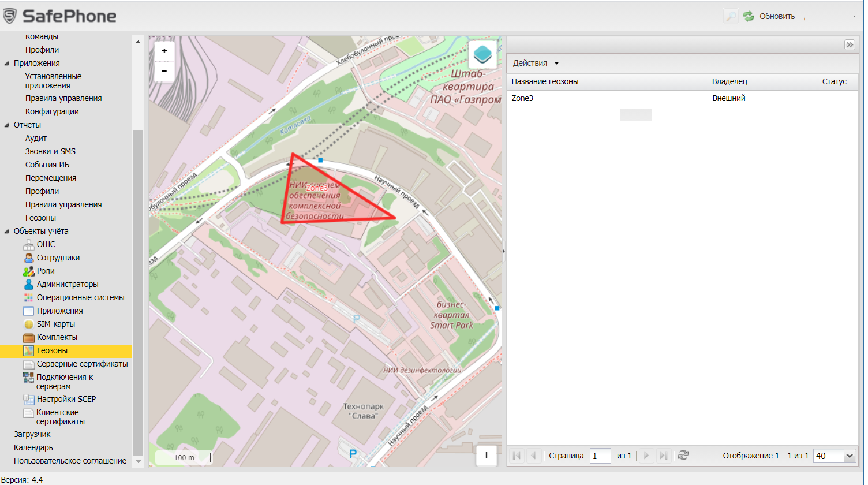Show map attribution info button
868x485 pixels.
(486, 455)
